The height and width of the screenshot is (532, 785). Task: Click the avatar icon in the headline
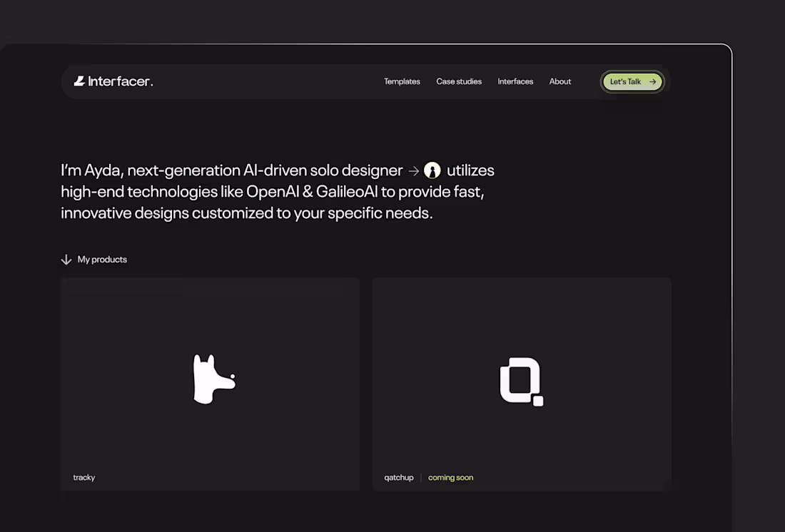(434, 170)
